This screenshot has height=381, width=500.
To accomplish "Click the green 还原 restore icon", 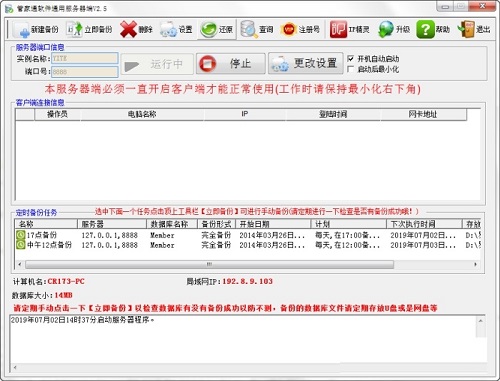I will (209, 30).
